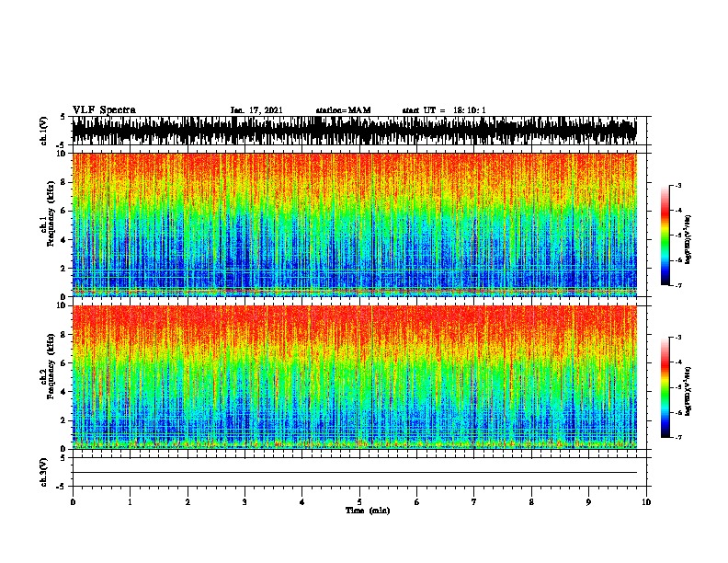Image resolution: width=728 pixels, height=563 pixels.
Task: Click the "-7" label on ch.2 color bar
Action: (x=677, y=438)
